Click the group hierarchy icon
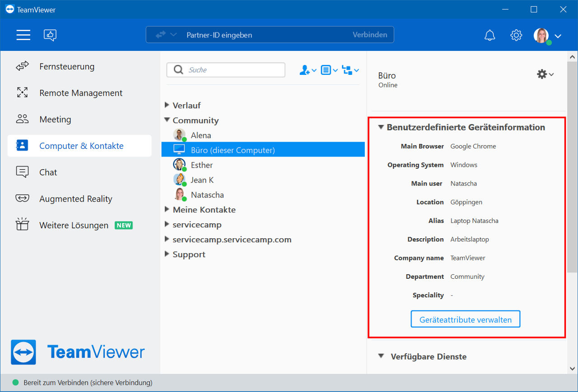The width and height of the screenshot is (578, 392). pyautogui.click(x=350, y=70)
